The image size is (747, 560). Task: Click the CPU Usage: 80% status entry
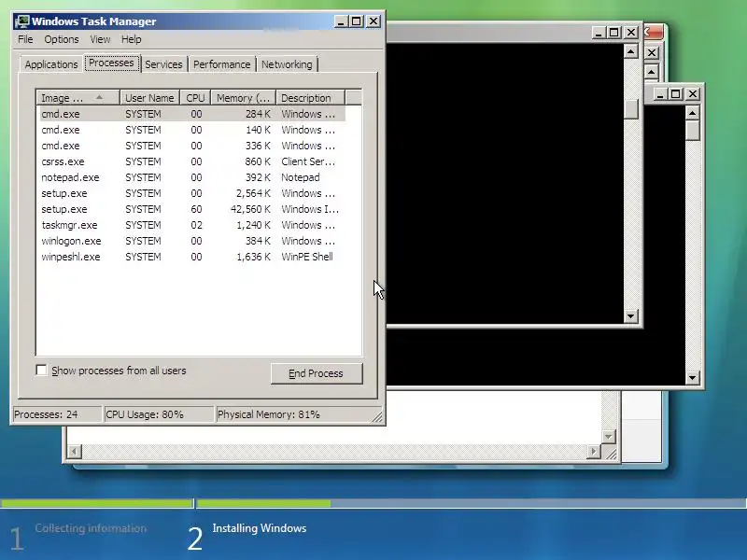[159, 414]
